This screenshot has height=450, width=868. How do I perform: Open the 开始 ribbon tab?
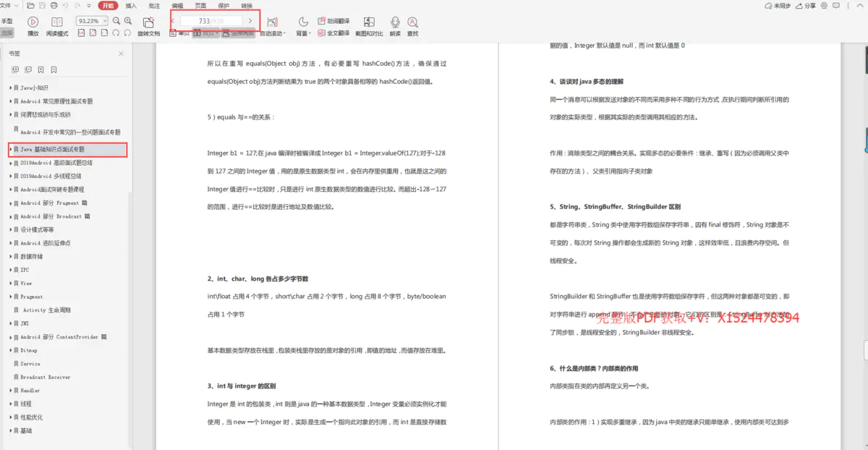click(x=108, y=6)
